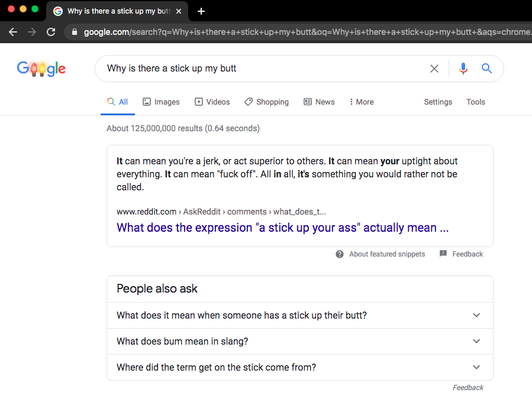Click the 'People also ask' heading
Image resolution: width=532 pixels, height=399 pixels.
click(x=157, y=289)
